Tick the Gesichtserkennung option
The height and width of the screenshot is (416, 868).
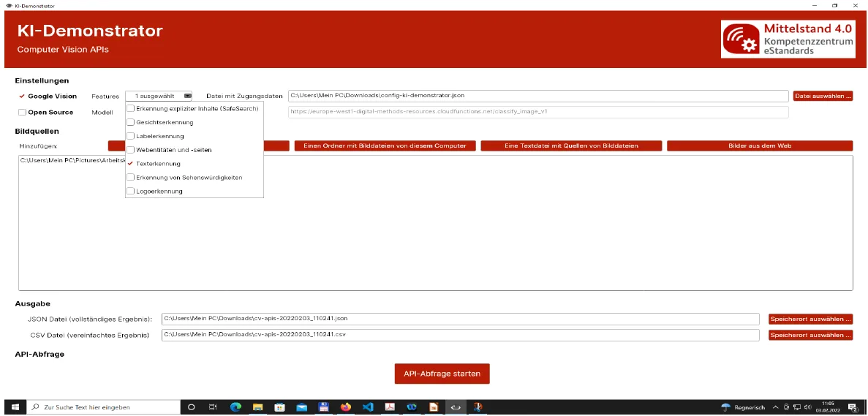(131, 122)
